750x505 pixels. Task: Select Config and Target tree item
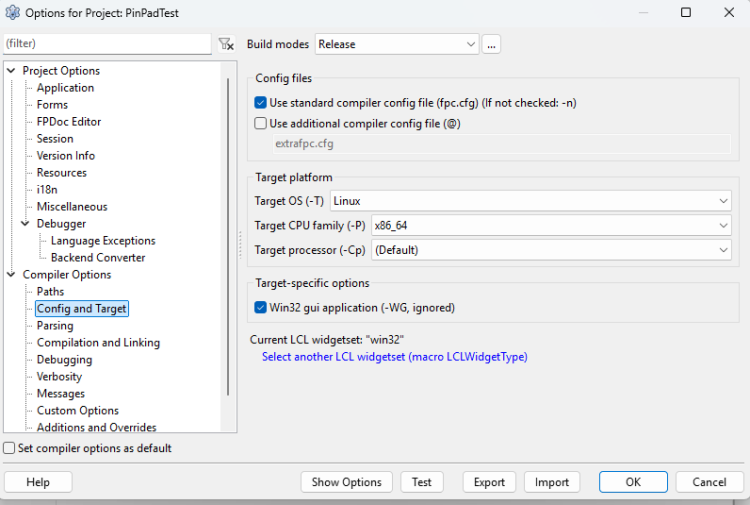pos(82,308)
